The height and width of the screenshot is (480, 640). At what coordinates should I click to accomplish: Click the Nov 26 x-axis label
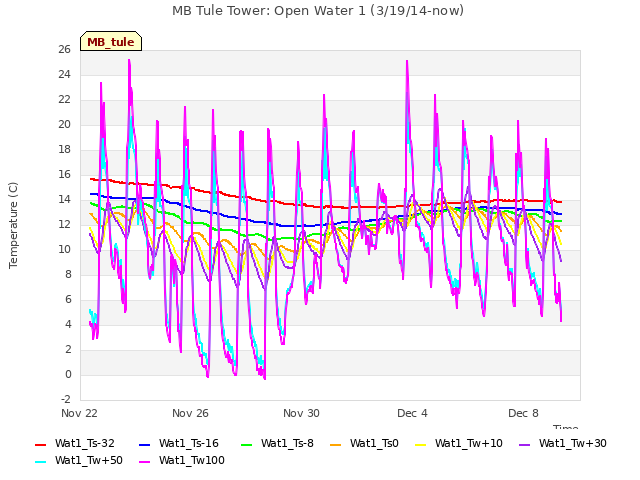tap(190, 413)
